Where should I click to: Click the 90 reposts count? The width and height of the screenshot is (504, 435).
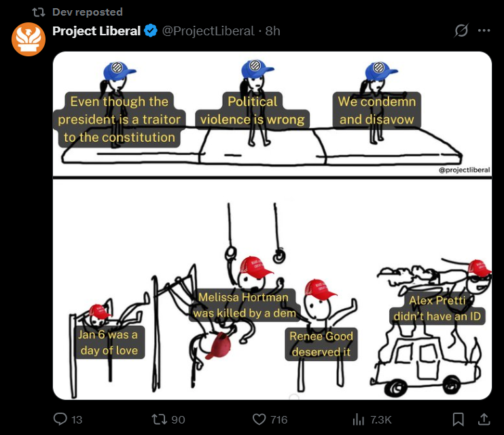(178, 419)
